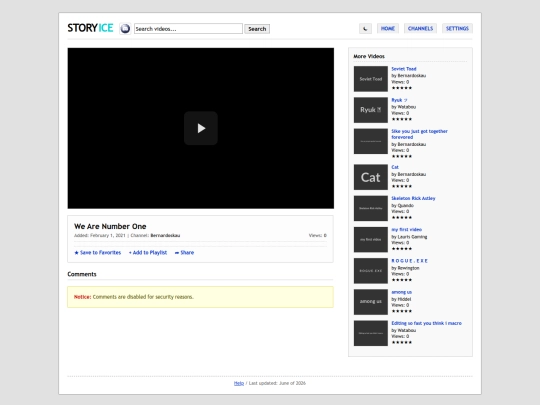Open the Skeleton Rick Astley video link
Image resolution: width=540 pixels, height=405 pixels.
click(413, 198)
